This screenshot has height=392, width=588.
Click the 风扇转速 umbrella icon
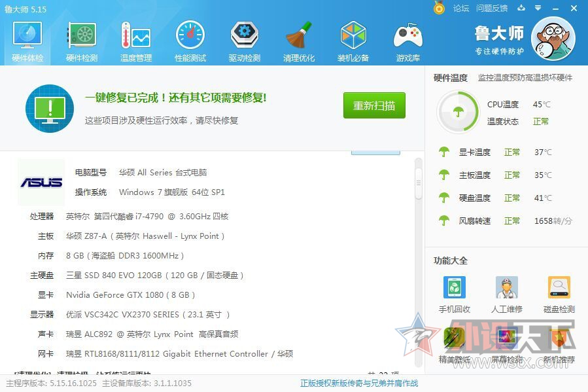click(x=444, y=221)
